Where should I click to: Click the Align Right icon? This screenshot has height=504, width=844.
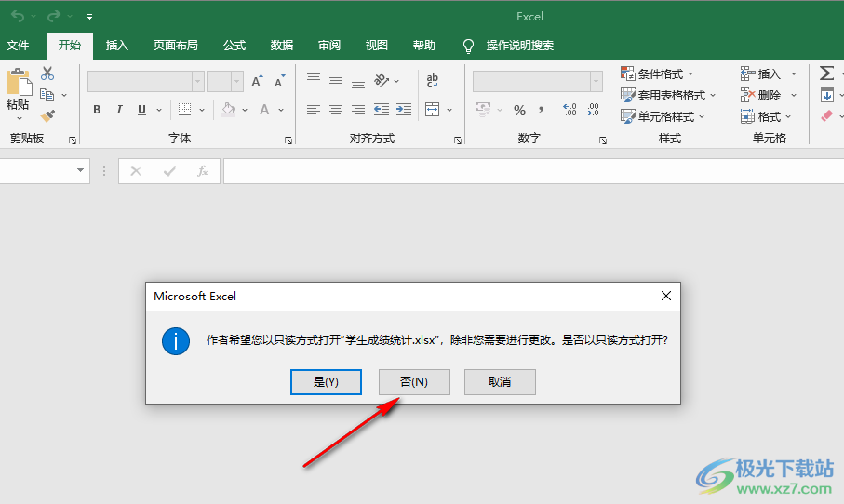click(358, 110)
